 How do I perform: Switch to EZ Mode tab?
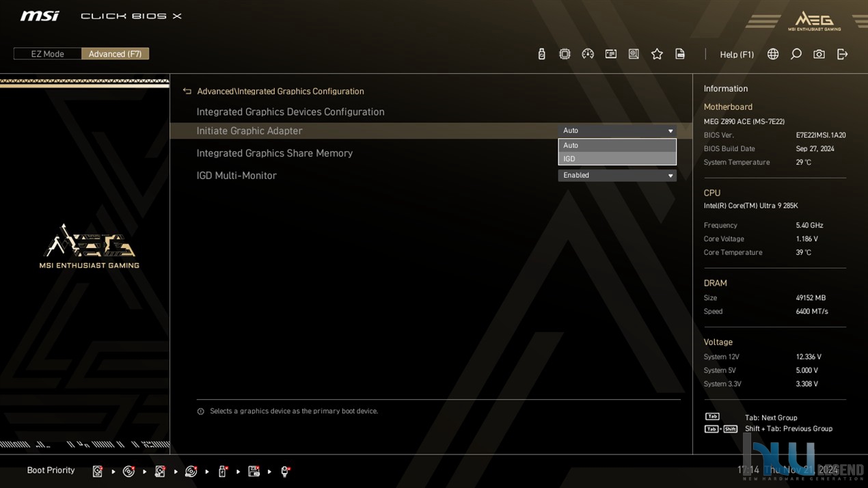[x=48, y=54]
